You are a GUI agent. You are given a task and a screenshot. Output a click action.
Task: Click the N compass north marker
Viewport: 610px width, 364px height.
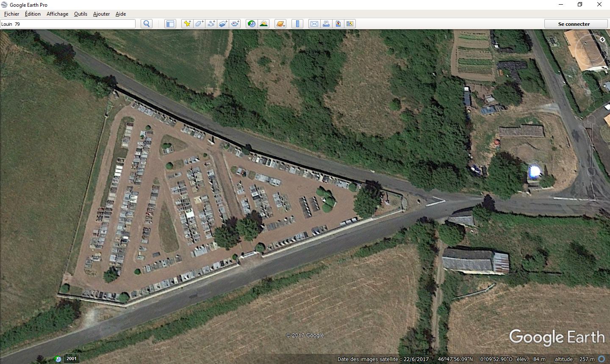coord(602,39)
